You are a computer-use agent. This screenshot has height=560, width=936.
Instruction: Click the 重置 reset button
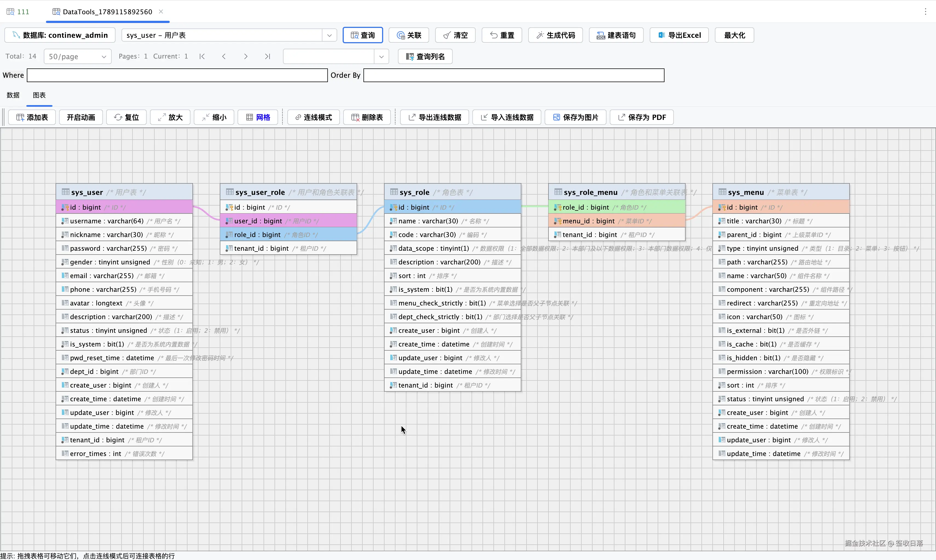(x=502, y=35)
